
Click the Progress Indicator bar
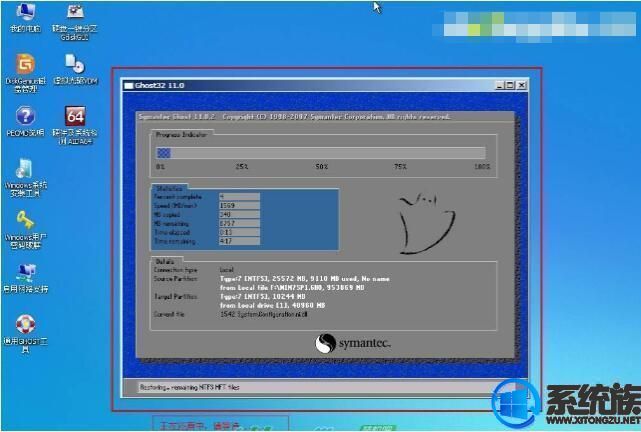tap(321, 153)
